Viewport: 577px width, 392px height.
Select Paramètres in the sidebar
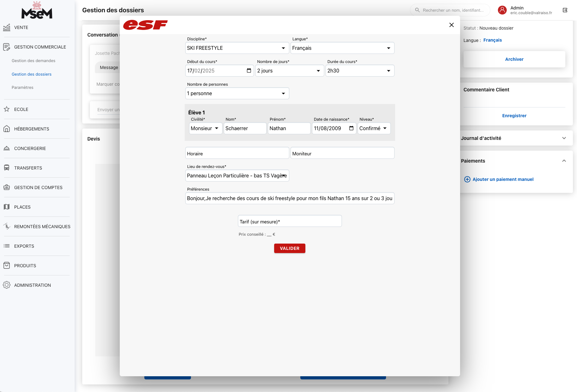pyautogui.click(x=22, y=88)
